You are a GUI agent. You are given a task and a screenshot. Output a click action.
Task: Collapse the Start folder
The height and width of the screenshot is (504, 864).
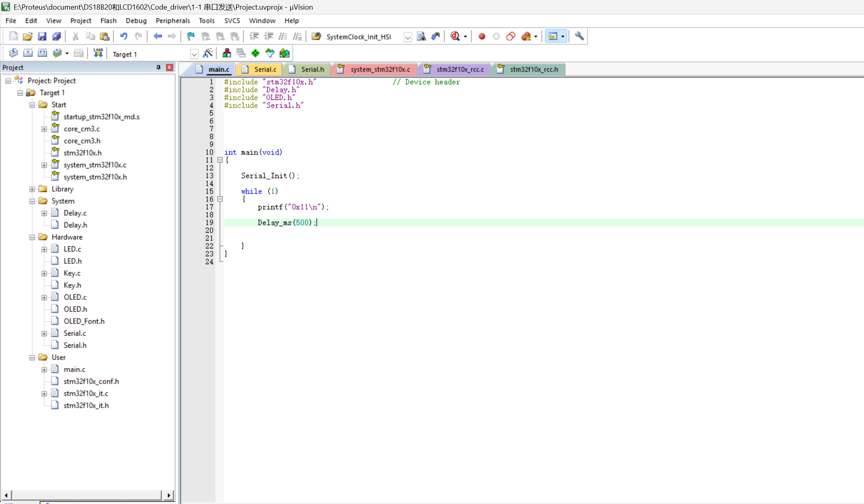pos(32,105)
